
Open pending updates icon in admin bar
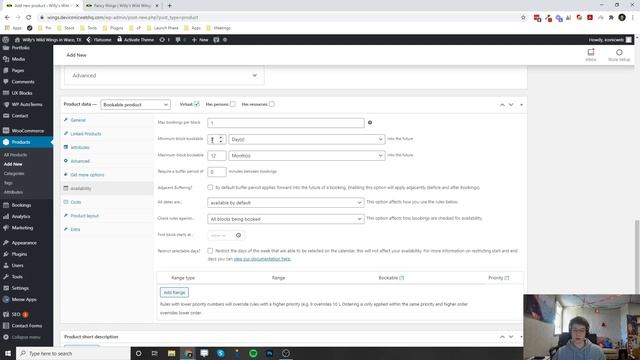point(164,40)
